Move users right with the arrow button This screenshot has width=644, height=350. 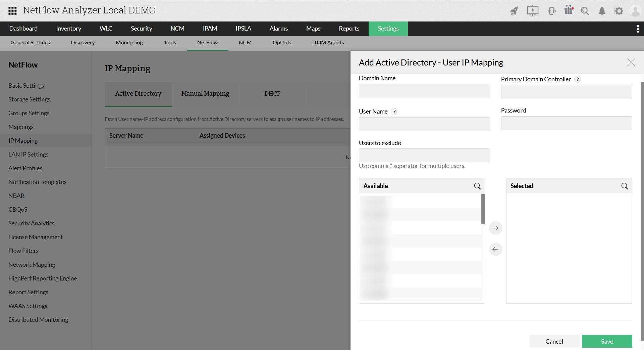[x=495, y=228]
